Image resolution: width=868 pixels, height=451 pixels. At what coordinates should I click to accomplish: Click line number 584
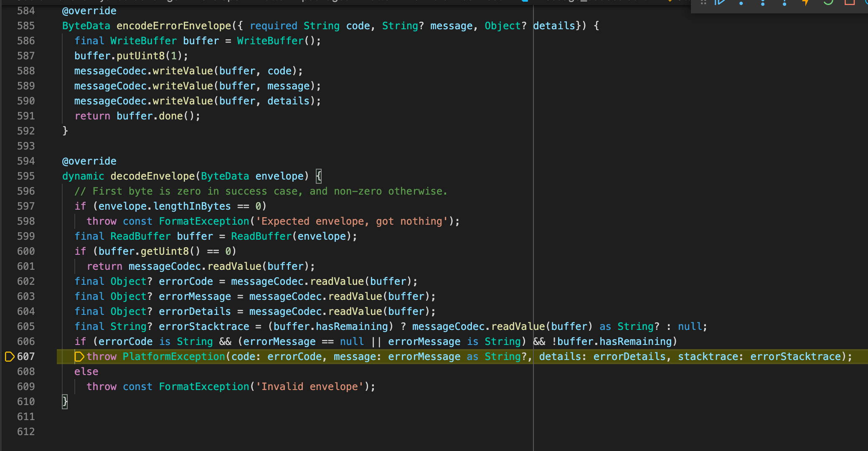25,10
